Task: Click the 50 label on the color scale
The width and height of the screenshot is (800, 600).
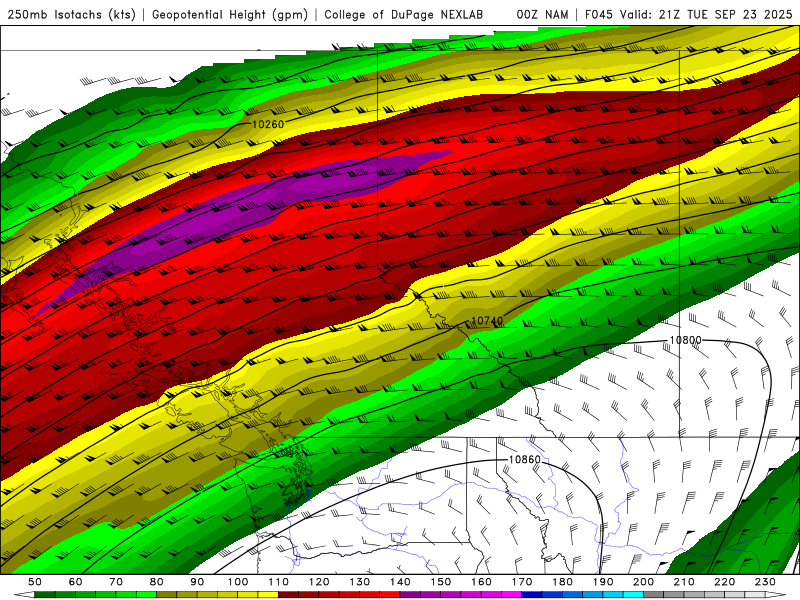Action: pyautogui.click(x=35, y=582)
